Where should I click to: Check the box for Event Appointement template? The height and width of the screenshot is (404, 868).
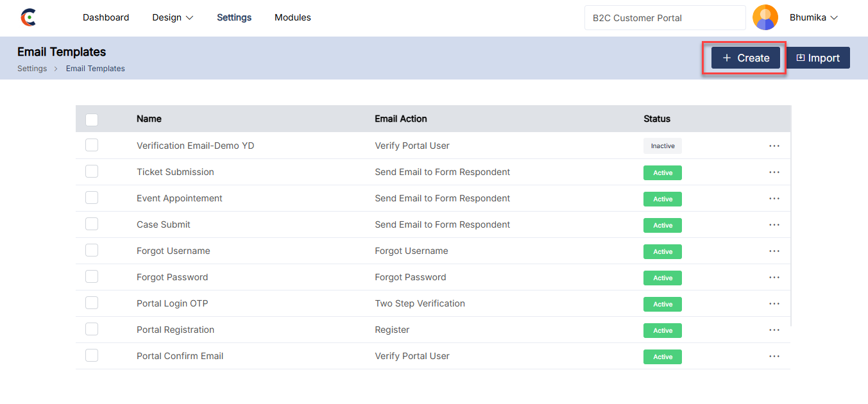92,198
